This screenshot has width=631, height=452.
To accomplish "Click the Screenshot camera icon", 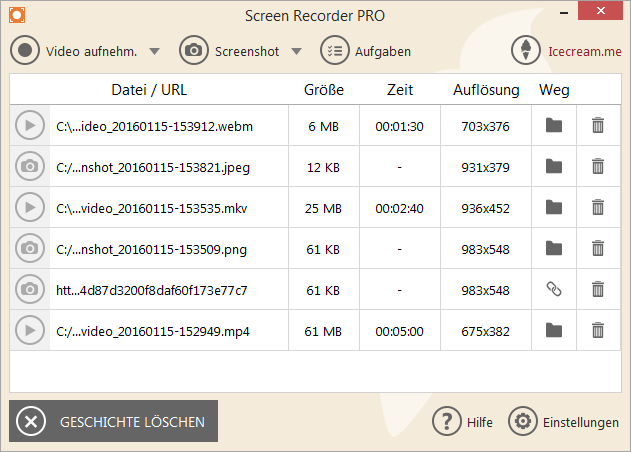I will coord(194,50).
